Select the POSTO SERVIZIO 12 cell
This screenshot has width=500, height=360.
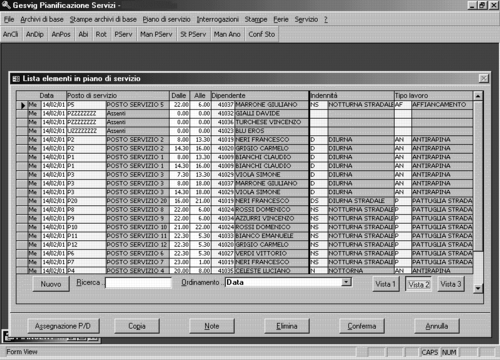(137, 245)
